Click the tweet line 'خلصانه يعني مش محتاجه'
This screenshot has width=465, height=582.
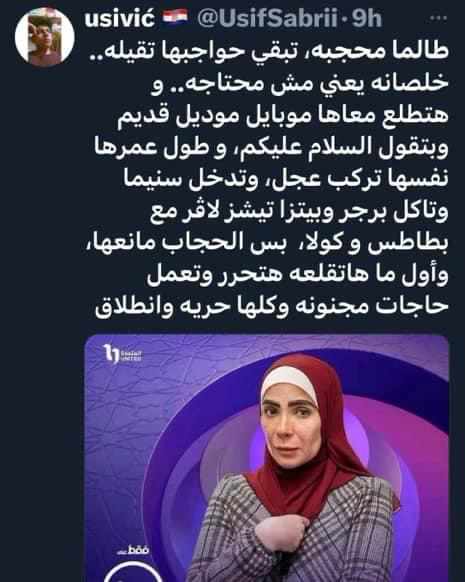300,82
